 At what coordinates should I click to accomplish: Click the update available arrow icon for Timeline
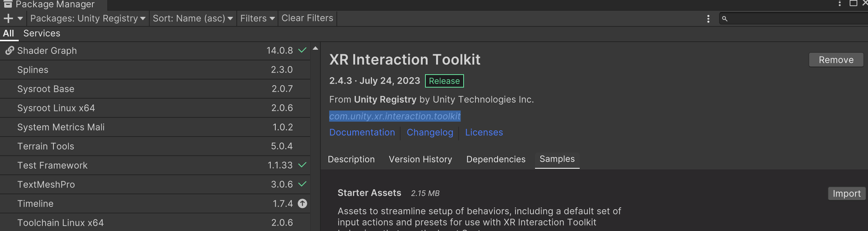tap(302, 203)
